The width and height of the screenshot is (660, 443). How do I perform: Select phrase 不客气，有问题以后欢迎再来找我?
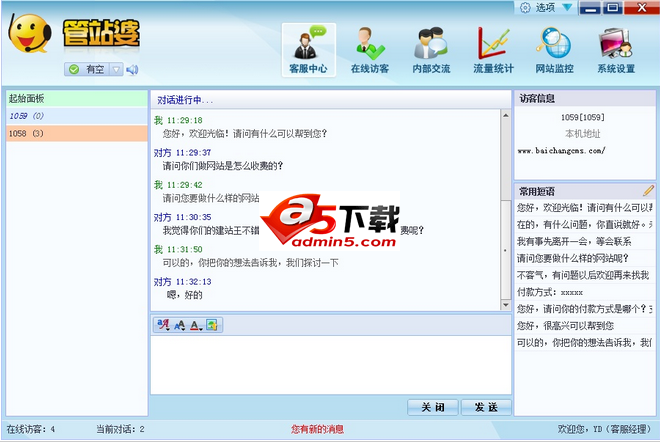point(585,275)
